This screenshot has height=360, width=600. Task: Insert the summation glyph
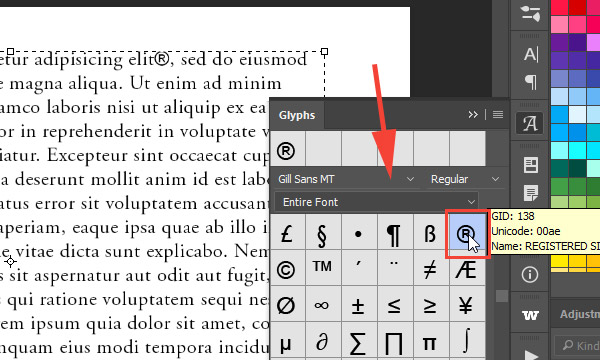pyautogui.click(x=359, y=340)
